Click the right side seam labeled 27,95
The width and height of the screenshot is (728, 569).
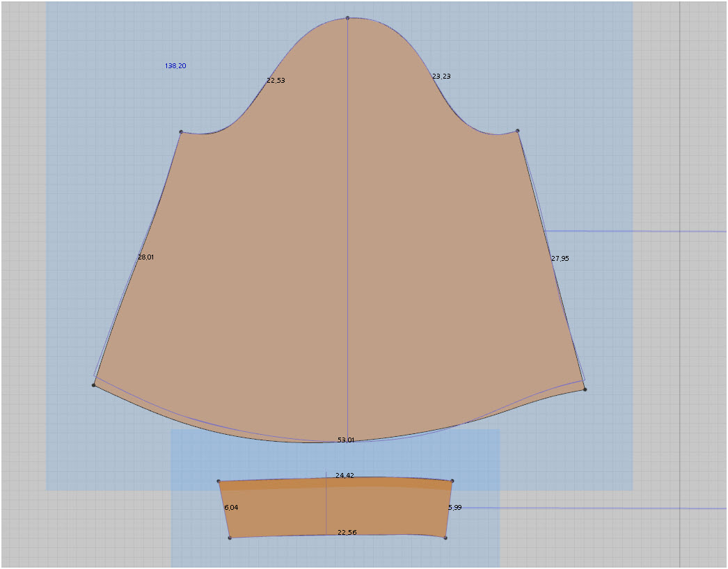tap(560, 259)
